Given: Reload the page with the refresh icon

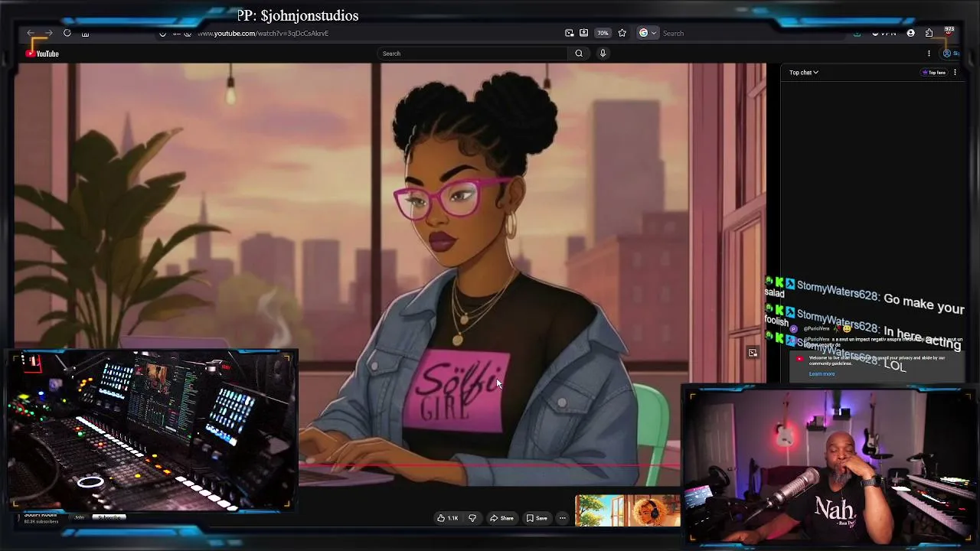Looking at the screenshot, I should tap(67, 33).
